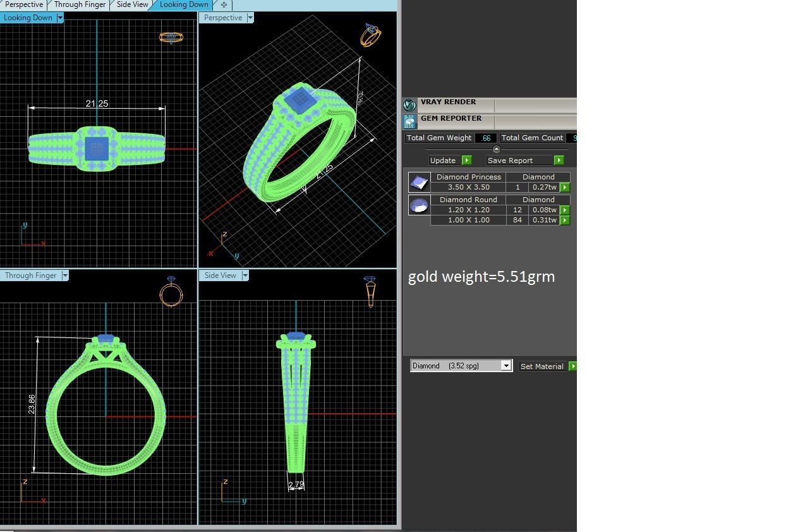Click the GEM REPORTER header bar
The height and width of the screenshot is (532, 805).
pos(490,121)
